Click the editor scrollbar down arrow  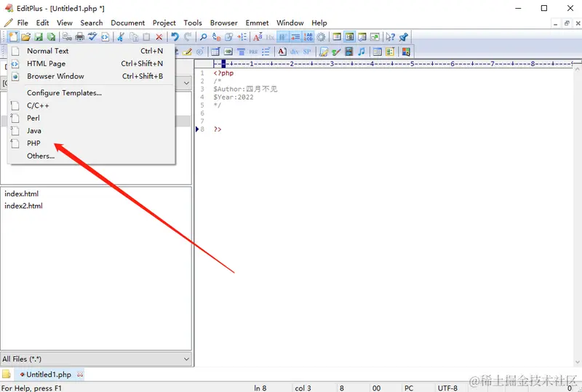pos(577,361)
